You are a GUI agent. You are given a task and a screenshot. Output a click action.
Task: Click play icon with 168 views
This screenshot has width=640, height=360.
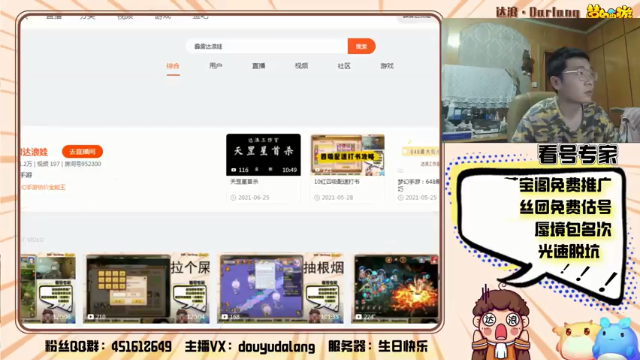click(224, 317)
